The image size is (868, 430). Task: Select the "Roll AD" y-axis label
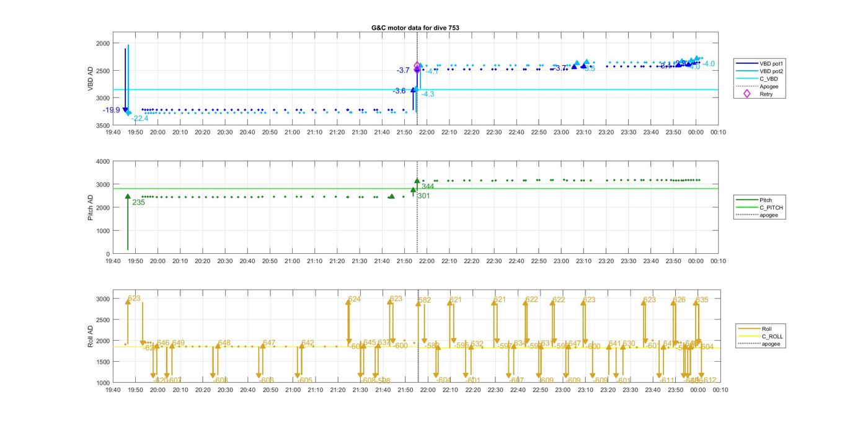point(91,336)
